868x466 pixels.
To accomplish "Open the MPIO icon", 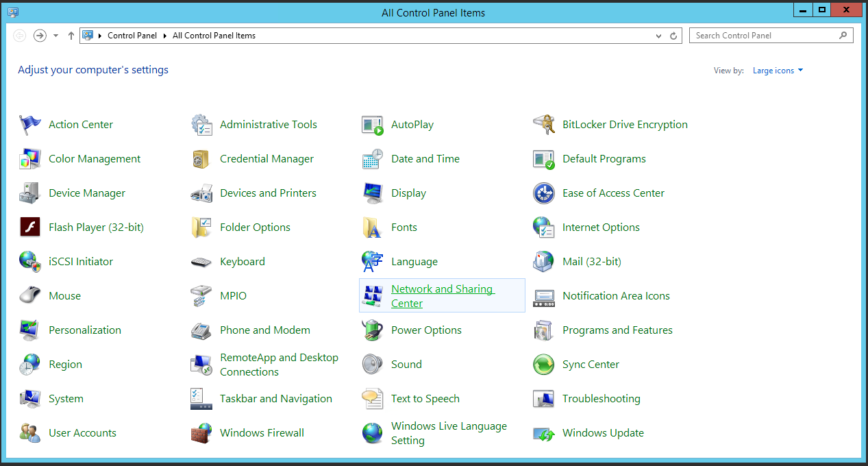I will click(201, 296).
